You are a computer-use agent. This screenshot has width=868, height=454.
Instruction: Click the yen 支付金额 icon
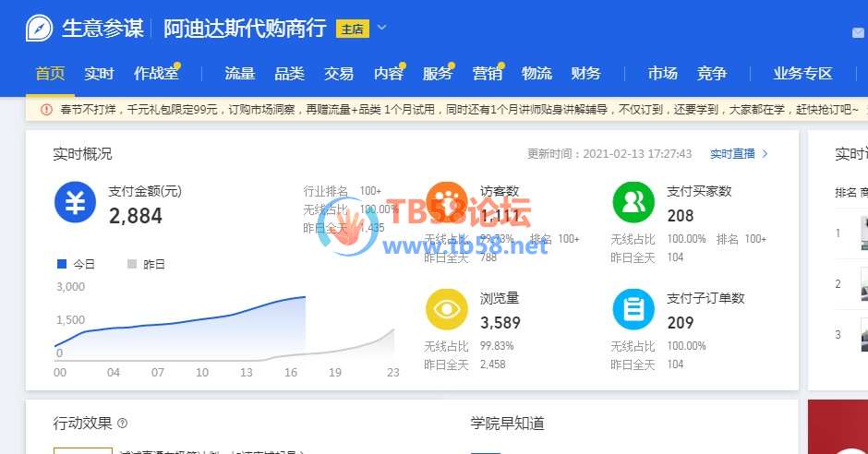[x=75, y=203]
